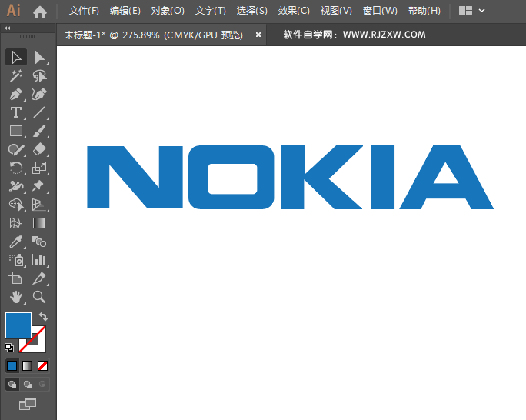Select the Scale tool
The image size is (526, 420).
coord(39,168)
